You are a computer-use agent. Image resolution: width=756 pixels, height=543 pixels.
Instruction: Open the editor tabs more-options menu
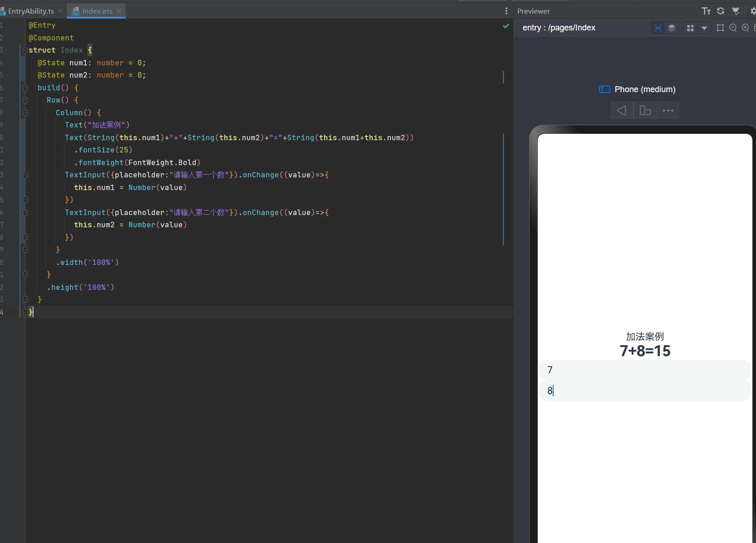[x=506, y=11]
